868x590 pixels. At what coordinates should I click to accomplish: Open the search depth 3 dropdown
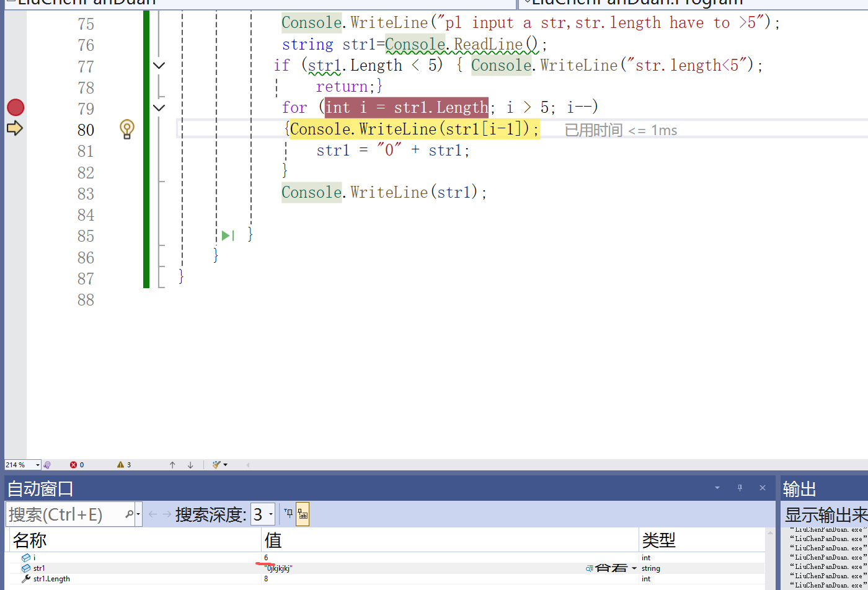263,514
